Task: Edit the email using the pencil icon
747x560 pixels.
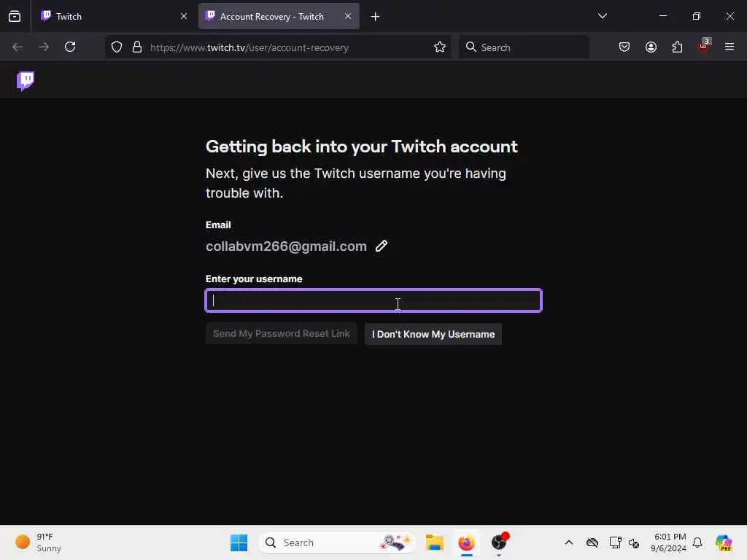Action: tap(381, 246)
